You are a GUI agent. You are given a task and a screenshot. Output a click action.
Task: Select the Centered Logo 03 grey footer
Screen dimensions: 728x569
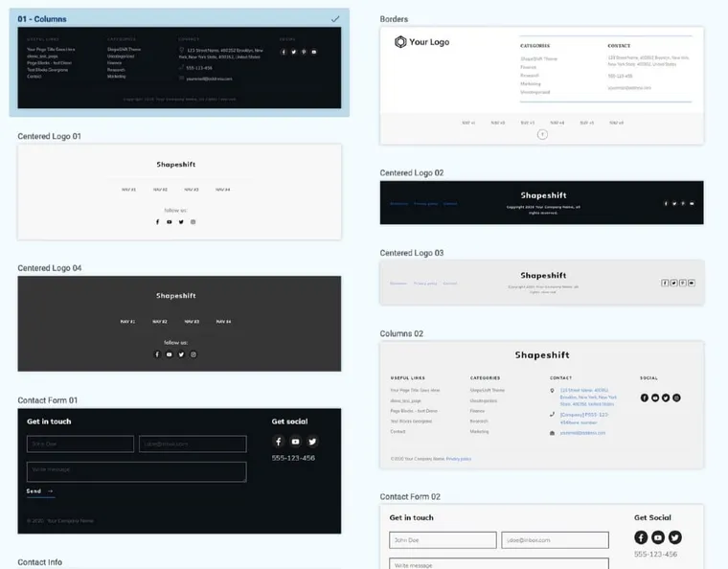pos(542,283)
